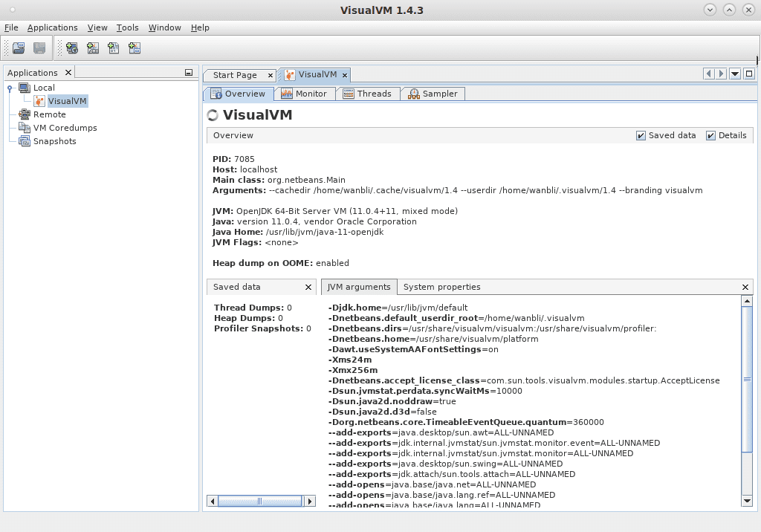The width and height of the screenshot is (761, 532).
Task: Add application snapshot toolbar icon
Action: click(x=135, y=48)
